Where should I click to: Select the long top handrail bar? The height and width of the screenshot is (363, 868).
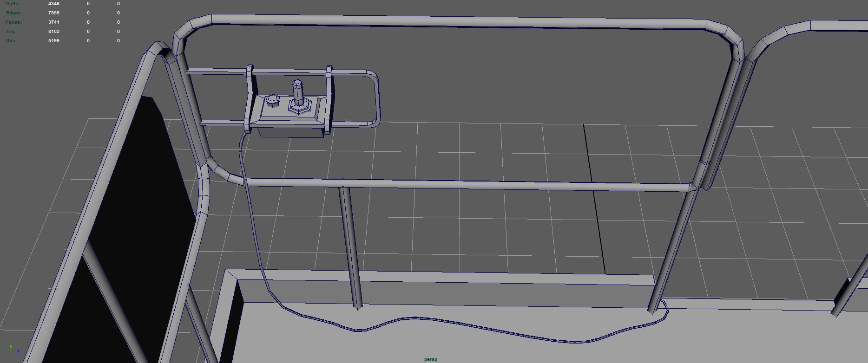coord(458,21)
